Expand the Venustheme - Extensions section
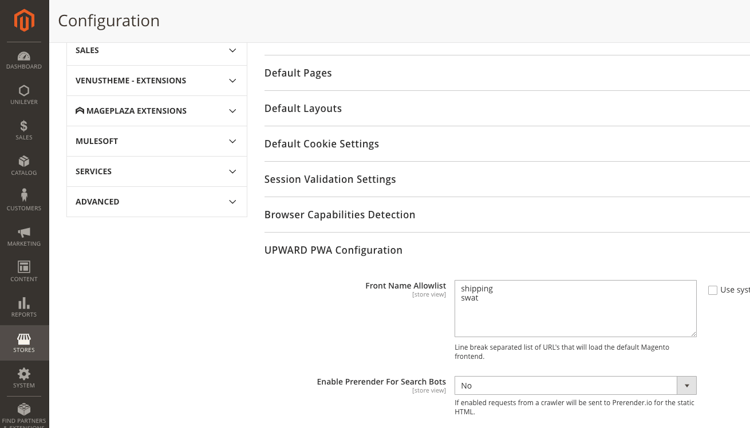This screenshot has width=750, height=428. (156, 81)
